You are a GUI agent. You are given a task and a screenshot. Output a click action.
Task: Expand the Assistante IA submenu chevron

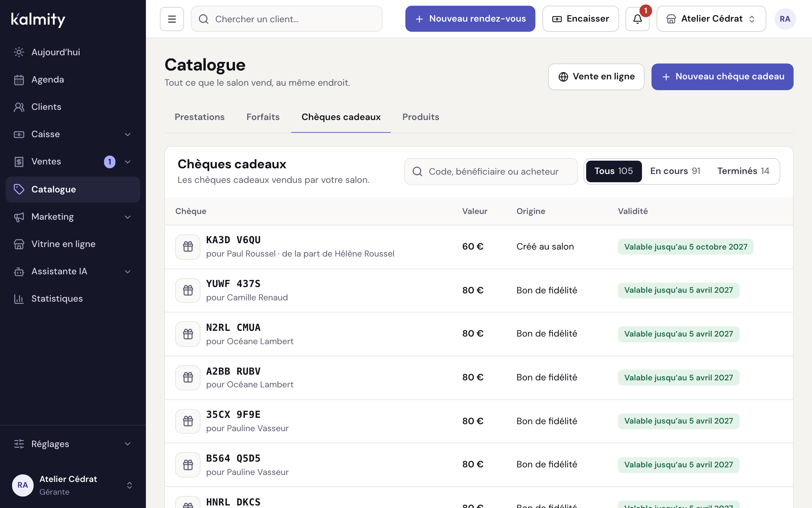click(128, 271)
